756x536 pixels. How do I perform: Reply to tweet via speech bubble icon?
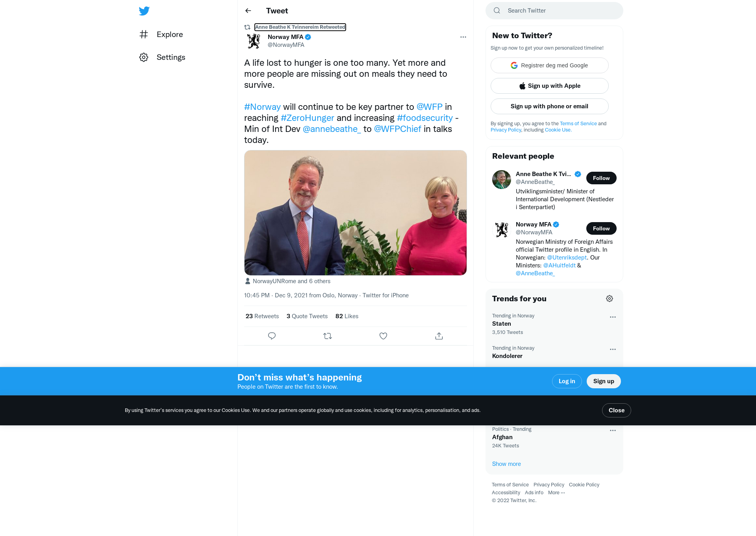click(x=272, y=336)
